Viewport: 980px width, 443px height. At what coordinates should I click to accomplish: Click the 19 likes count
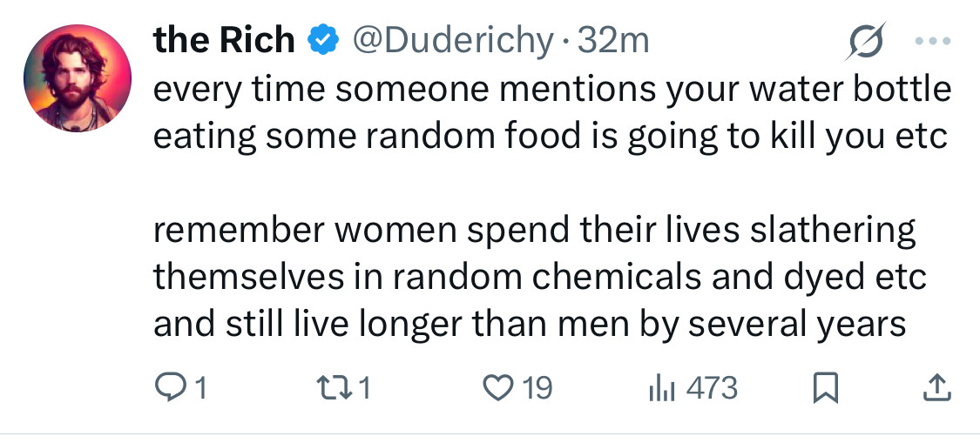point(537,388)
